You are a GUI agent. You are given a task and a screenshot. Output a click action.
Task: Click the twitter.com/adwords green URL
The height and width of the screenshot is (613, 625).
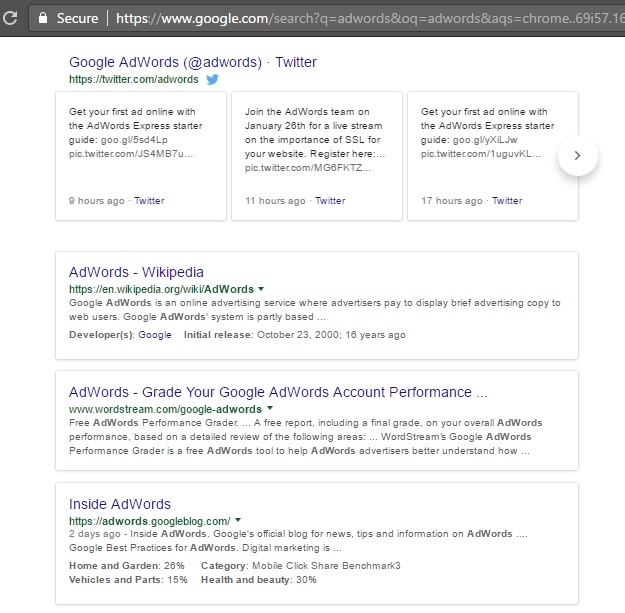(134, 79)
